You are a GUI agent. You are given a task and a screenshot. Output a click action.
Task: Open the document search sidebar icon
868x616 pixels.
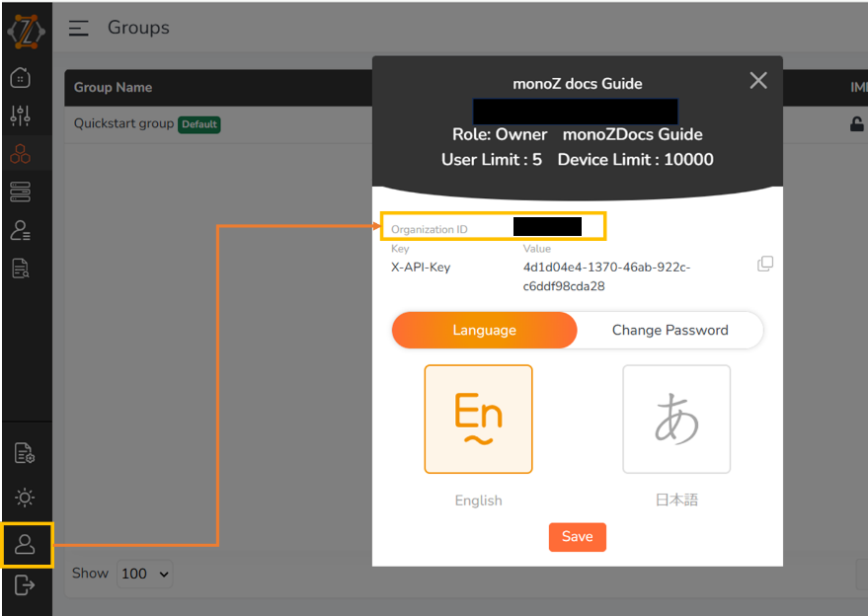[21, 268]
